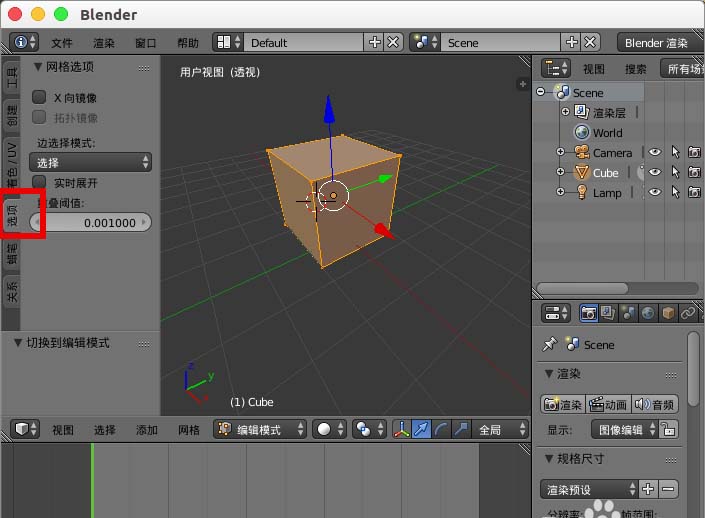
Task: Add a new screen layout
Action: click(x=374, y=42)
